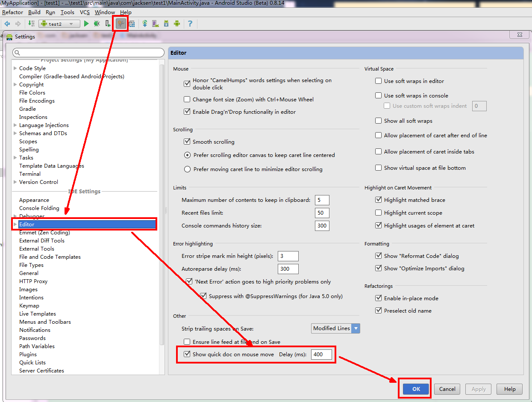Select Plugins in the settings tree
This screenshot has height=402, width=532.
pos(28,354)
